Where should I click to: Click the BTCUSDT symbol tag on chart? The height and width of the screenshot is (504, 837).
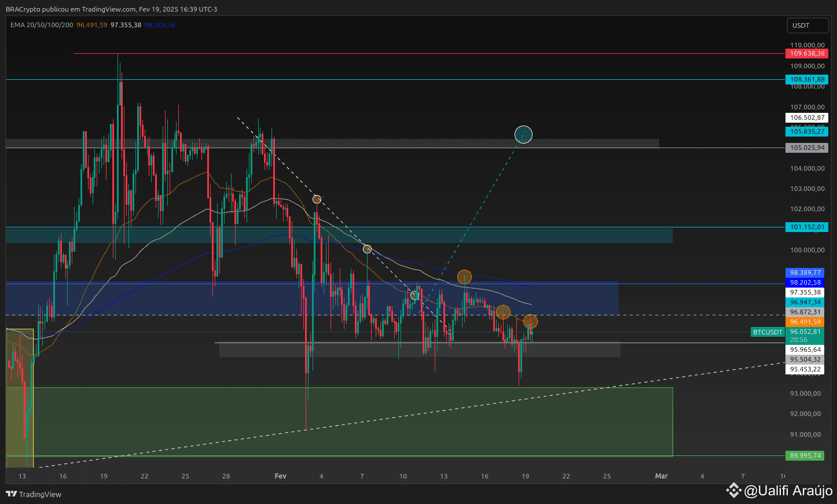[x=768, y=332]
